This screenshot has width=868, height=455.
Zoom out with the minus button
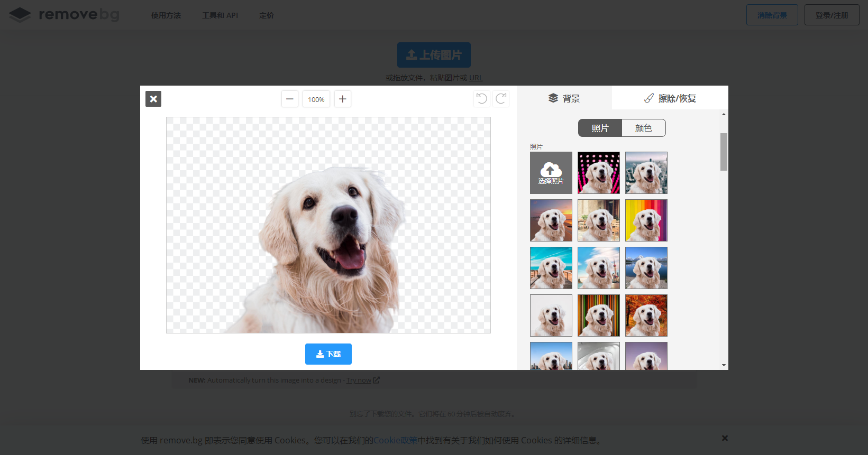pyautogui.click(x=290, y=99)
